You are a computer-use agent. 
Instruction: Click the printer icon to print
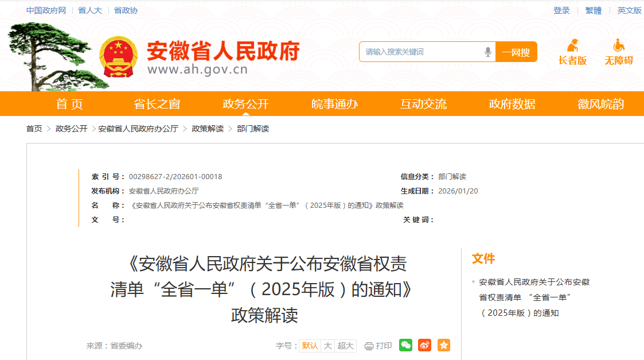click(x=369, y=346)
